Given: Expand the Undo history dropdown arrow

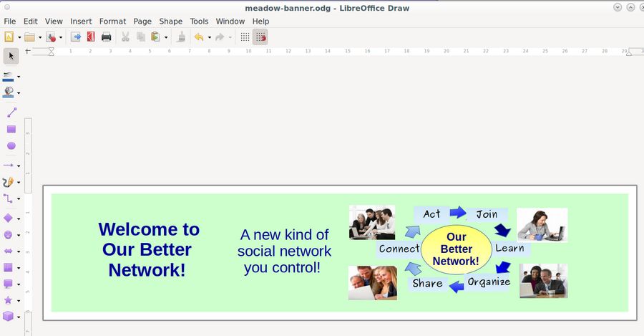Looking at the screenshot, I should coord(209,37).
